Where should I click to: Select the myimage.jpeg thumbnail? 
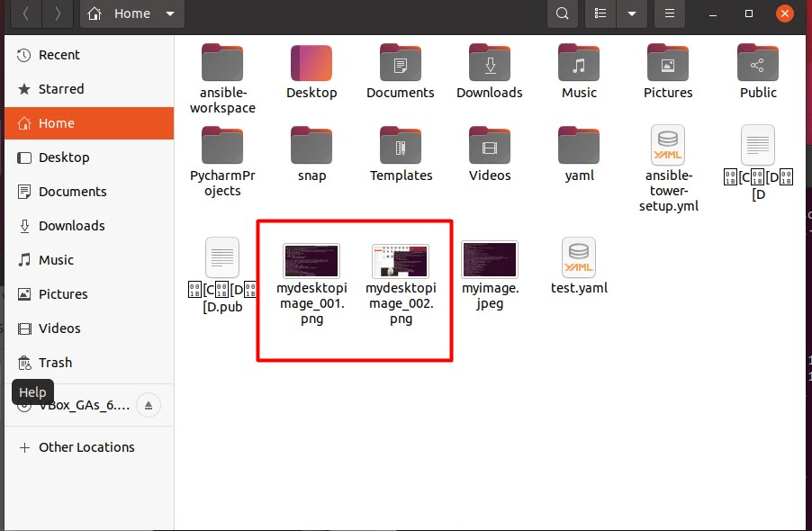tap(489, 257)
